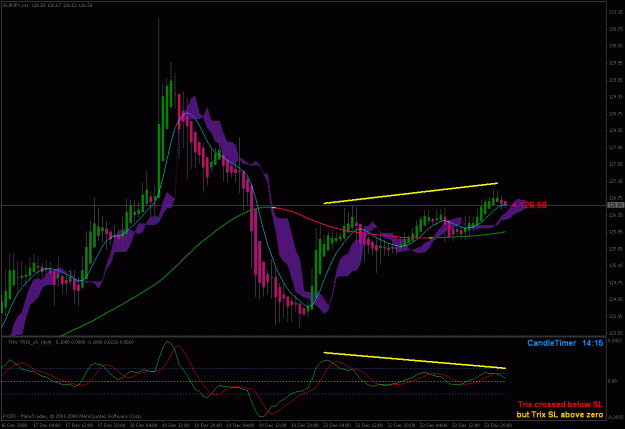Screen dimensions: 625x429
Task: Click the THV TRIX indicator name label
Action: [x=71, y=342]
